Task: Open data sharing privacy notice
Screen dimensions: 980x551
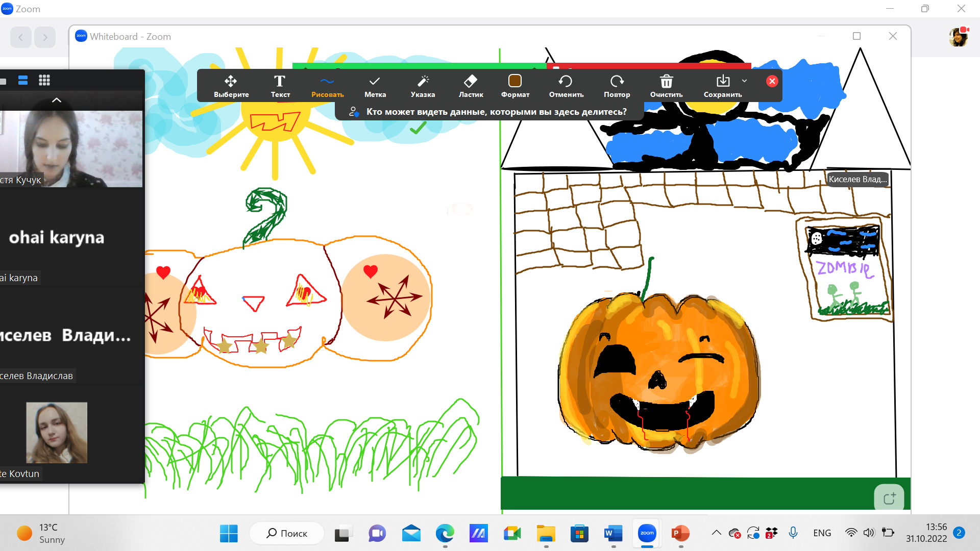Action: click(489, 112)
